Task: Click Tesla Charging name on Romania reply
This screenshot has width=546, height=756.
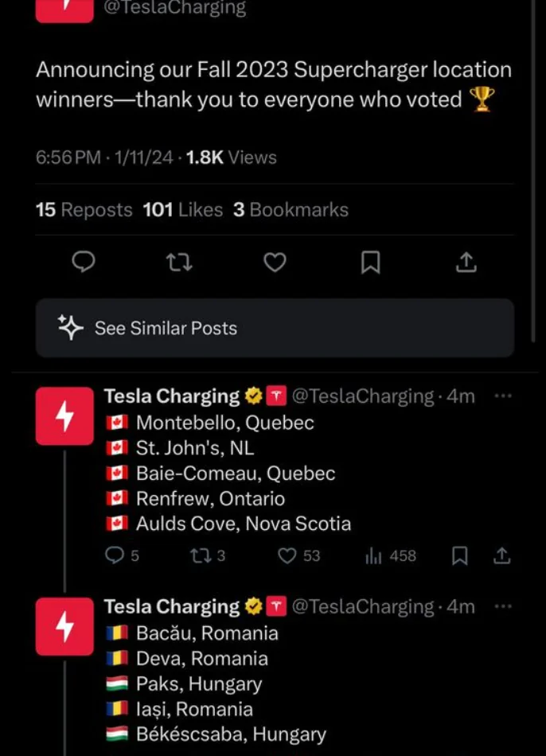Action: point(171,606)
